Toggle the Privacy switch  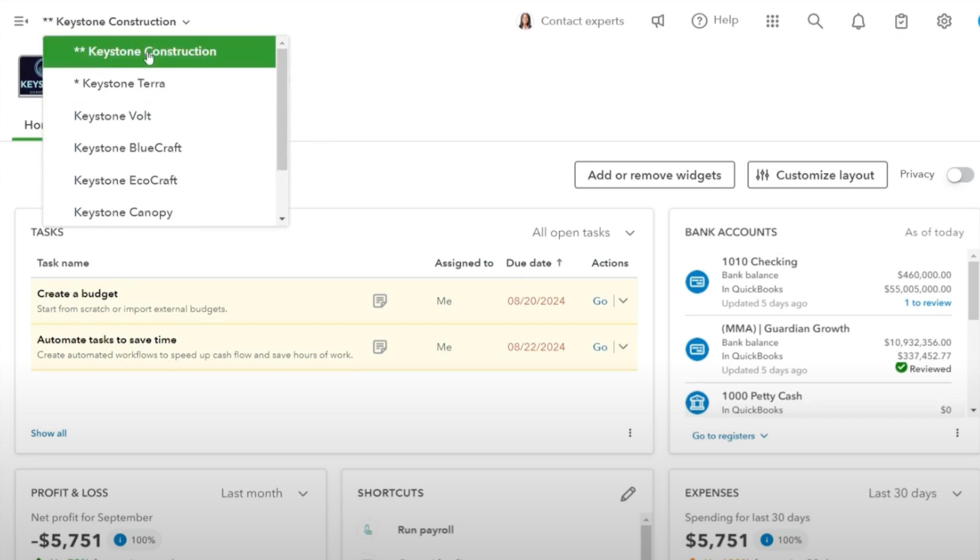tap(960, 175)
